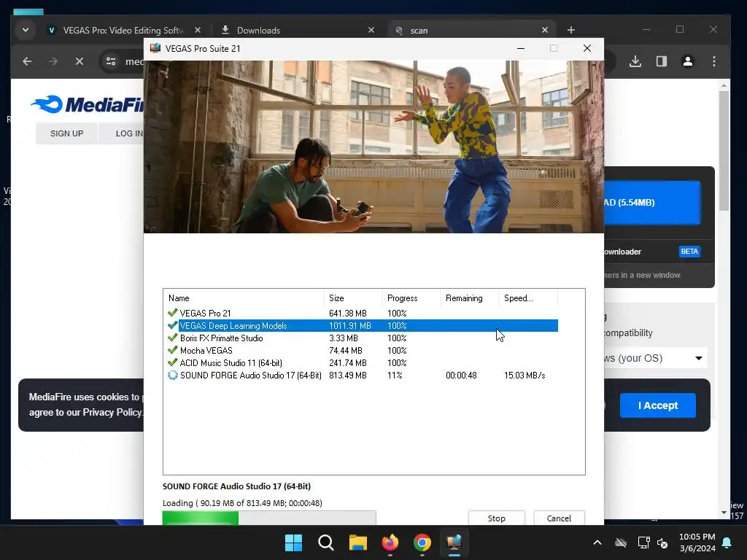Open the Chrome profile icon
Image resolution: width=747 pixels, height=560 pixels.
[x=687, y=61]
